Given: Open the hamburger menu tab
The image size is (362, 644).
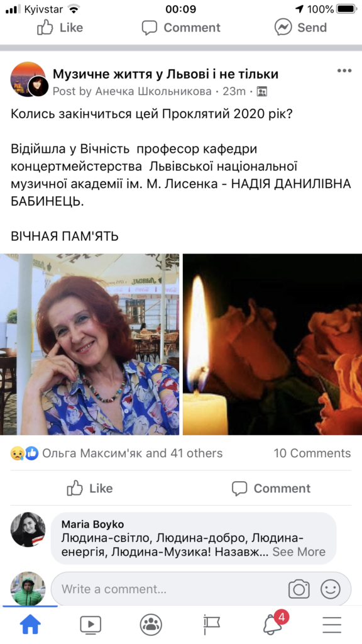Looking at the screenshot, I should pos(332,625).
